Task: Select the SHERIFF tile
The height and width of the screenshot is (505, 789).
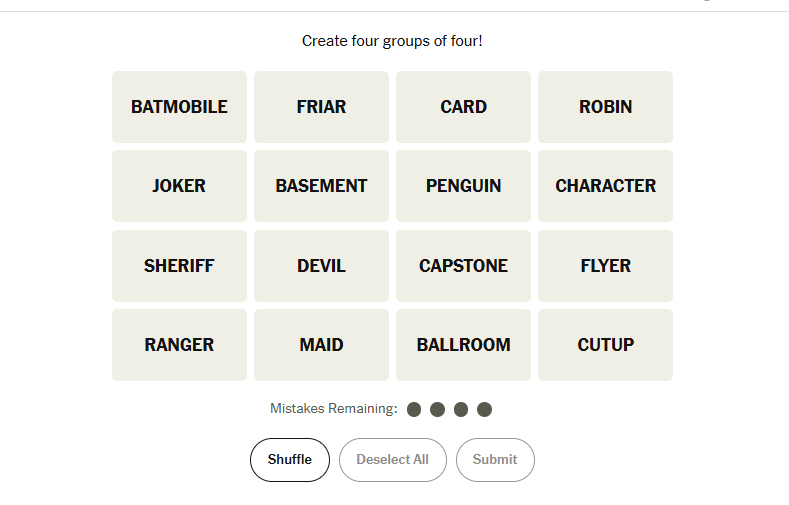Action: pyautogui.click(x=179, y=266)
